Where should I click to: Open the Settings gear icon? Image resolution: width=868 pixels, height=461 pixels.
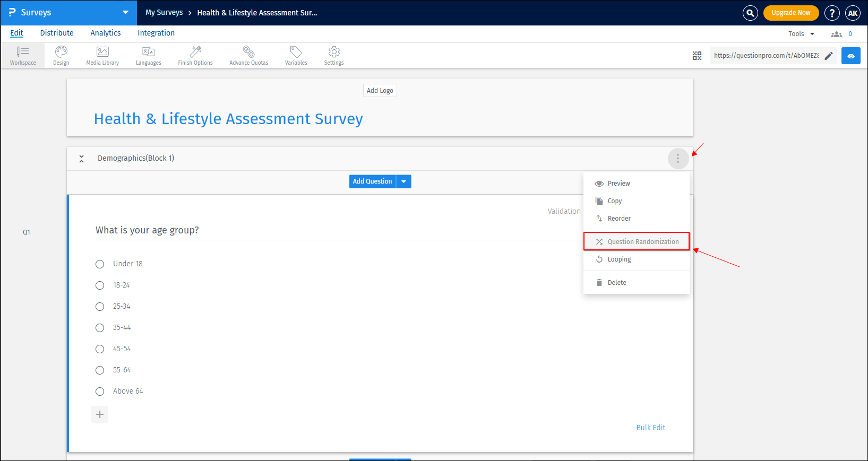pyautogui.click(x=334, y=56)
